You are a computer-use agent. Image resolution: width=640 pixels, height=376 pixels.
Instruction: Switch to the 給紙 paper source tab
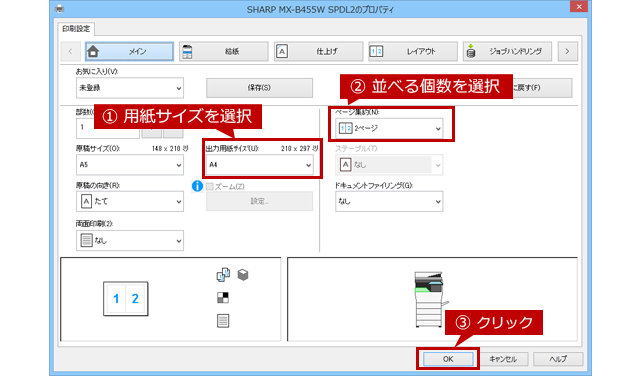pyautogui.click(x=224, y=51)
